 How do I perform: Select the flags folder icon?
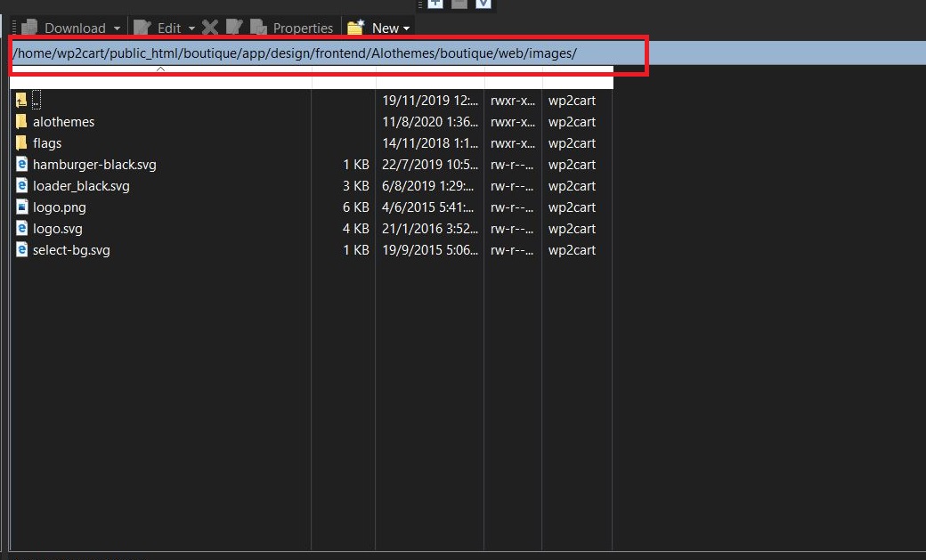[x=22, y=143]
